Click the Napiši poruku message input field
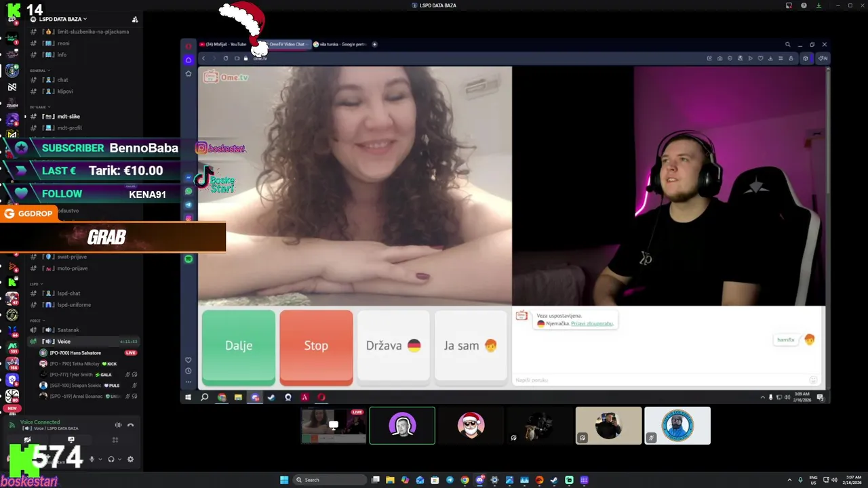This screenshot has width=868, height=488. (x=661, y=380)
